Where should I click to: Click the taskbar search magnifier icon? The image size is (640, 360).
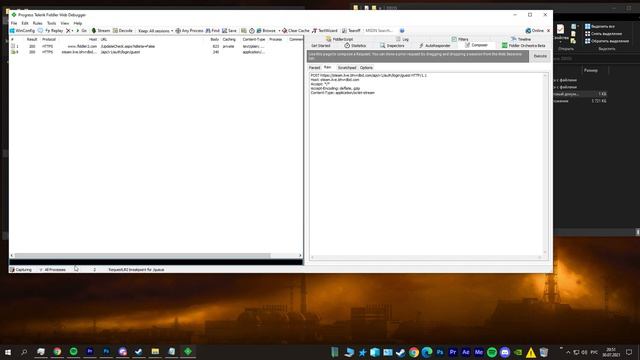pyautogui.click(x=24, y=352)
